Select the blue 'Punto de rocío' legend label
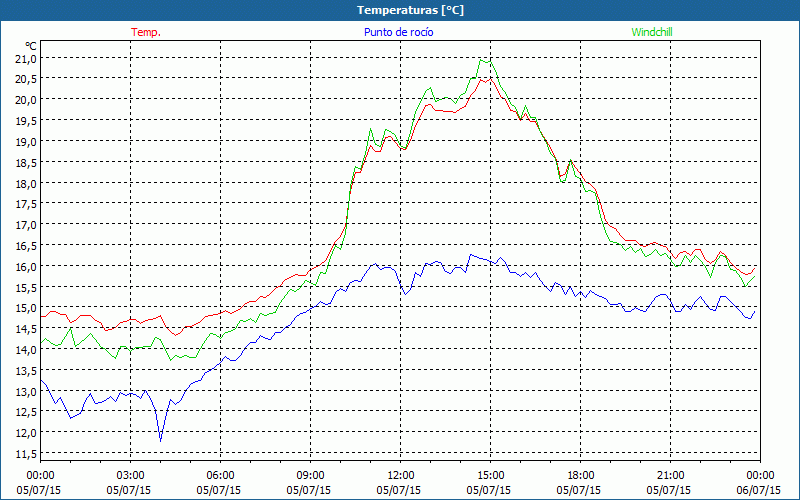This screenshot has width=800, height=500. 398,32
